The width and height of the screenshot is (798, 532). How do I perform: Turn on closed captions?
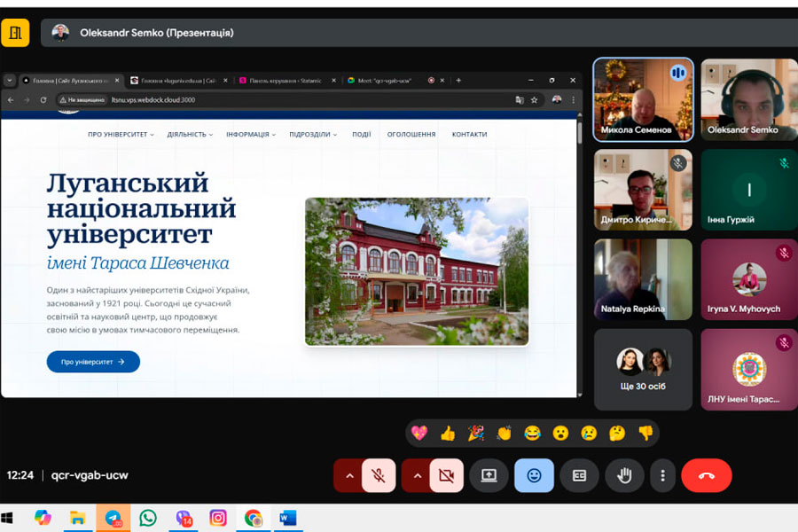(x=579, y=475)
